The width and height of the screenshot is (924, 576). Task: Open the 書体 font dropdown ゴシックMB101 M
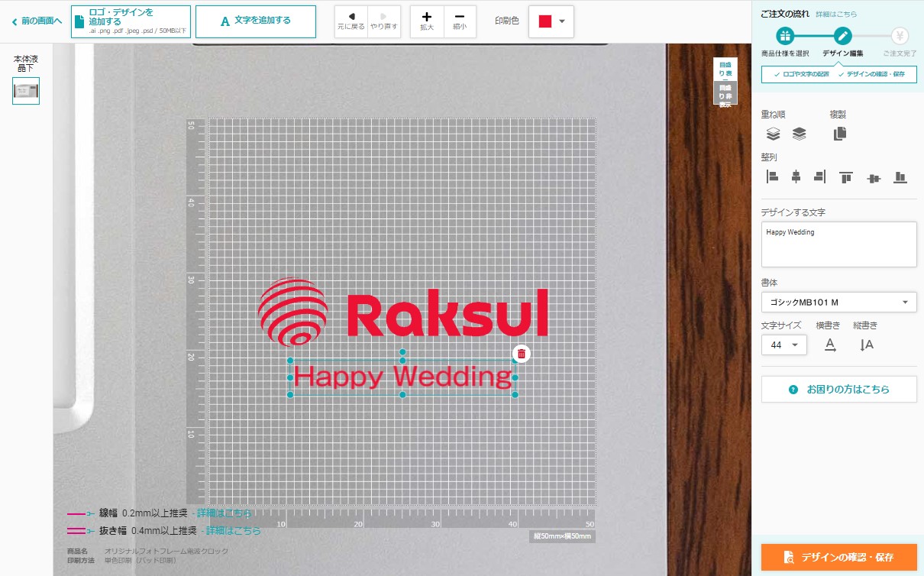[x=838, y=302]
